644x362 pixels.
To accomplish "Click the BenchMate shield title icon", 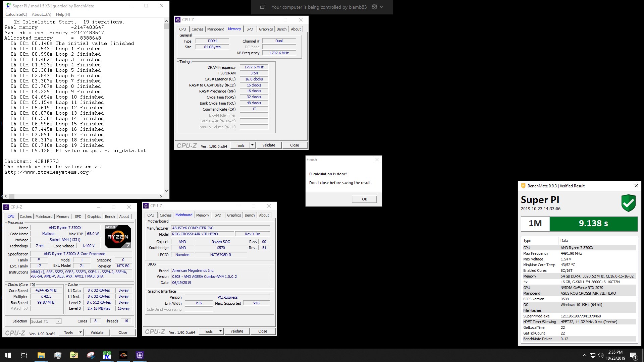I will [x=523, y=186].
